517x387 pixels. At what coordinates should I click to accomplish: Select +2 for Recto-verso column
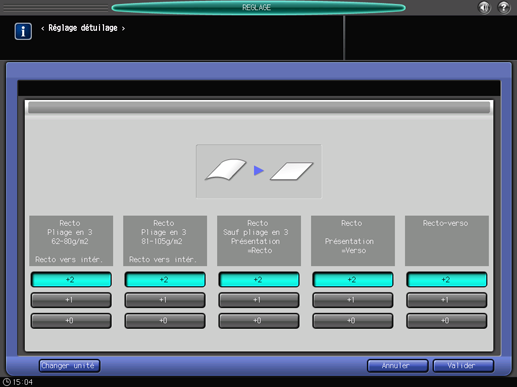tap(447, 279)
